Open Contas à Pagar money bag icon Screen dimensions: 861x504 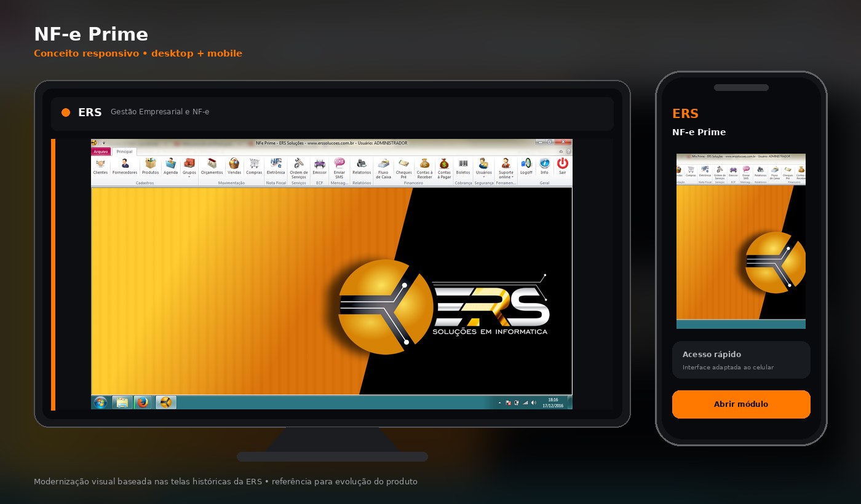[444, 168]
